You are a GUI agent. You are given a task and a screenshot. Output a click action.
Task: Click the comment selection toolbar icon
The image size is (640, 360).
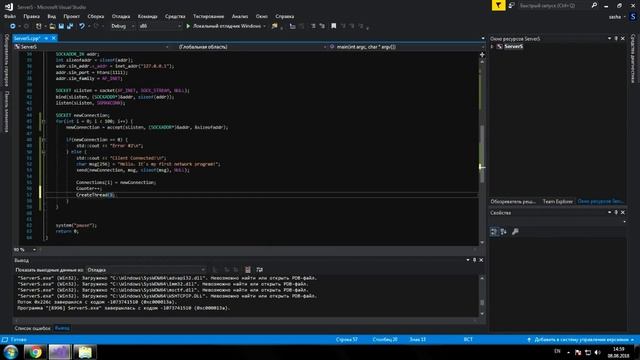click(313, 26)
